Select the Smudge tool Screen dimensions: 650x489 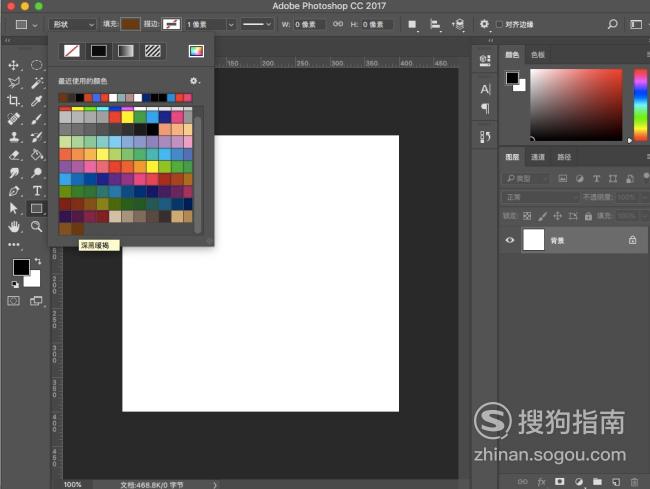(x=14, y=173)
